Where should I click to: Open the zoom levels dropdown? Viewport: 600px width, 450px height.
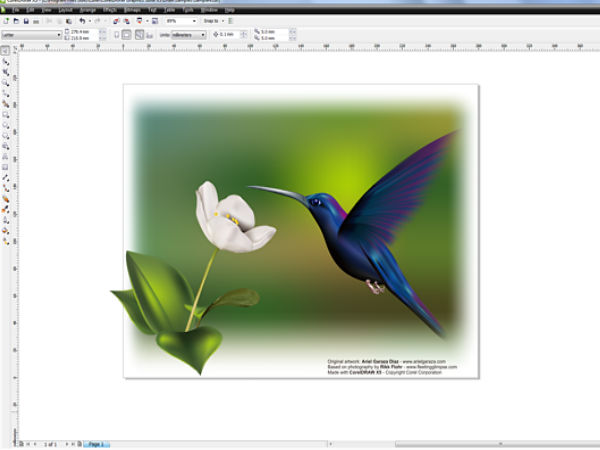click(x=194, y=21)
